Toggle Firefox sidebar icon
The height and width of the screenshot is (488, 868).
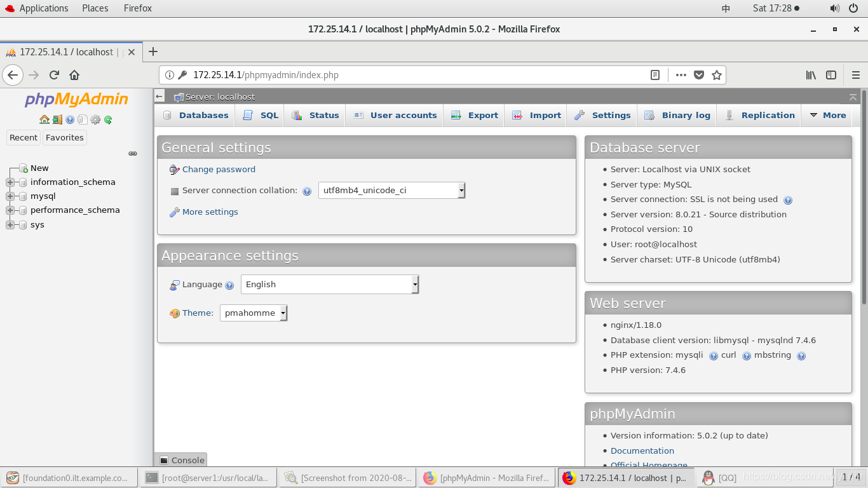click(x=831, y=75)
